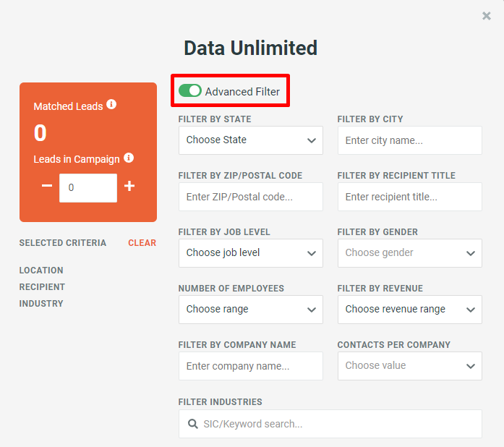Click the FILTER BY COMPANY NAME label
The width and height of the screenshot is (504, 447).
click(x=237, y=345)
